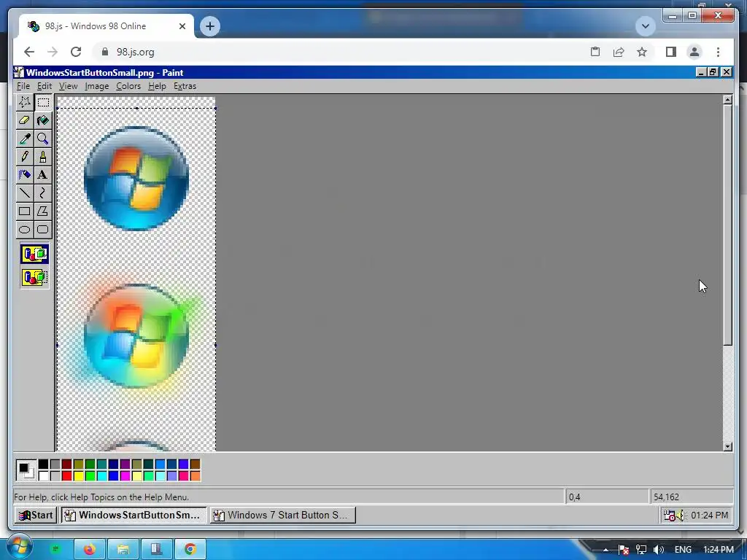Open Chrome share page icon

click(x=619, y=52)
